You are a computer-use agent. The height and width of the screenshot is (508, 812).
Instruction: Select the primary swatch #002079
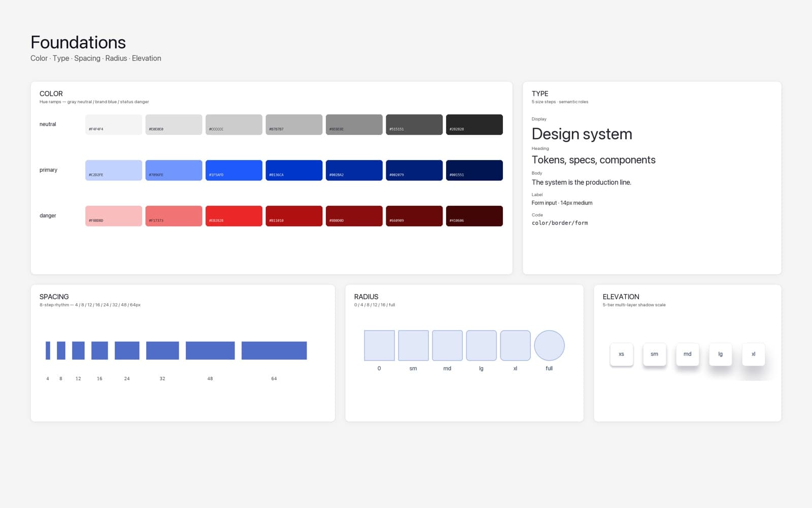(x=414, y=170)
